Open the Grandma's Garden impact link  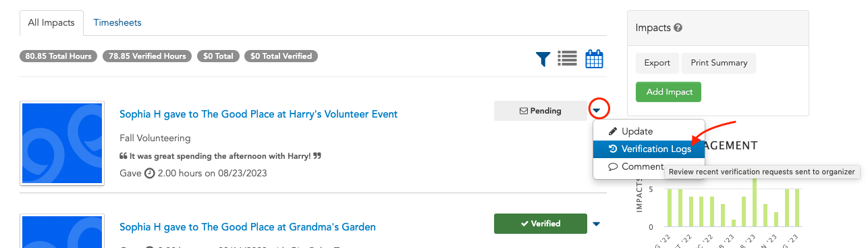click(x=248, y=227)
